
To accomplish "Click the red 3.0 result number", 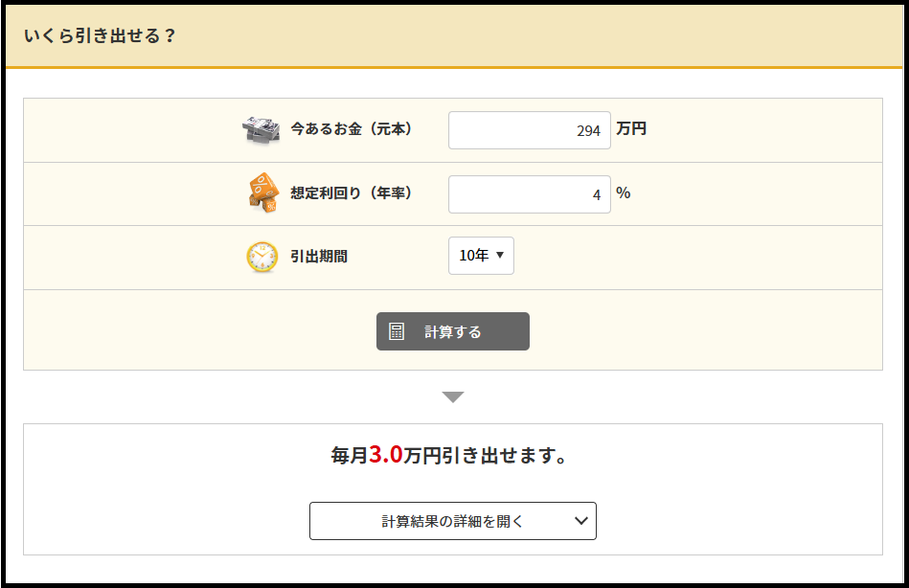I will point(385,455).
